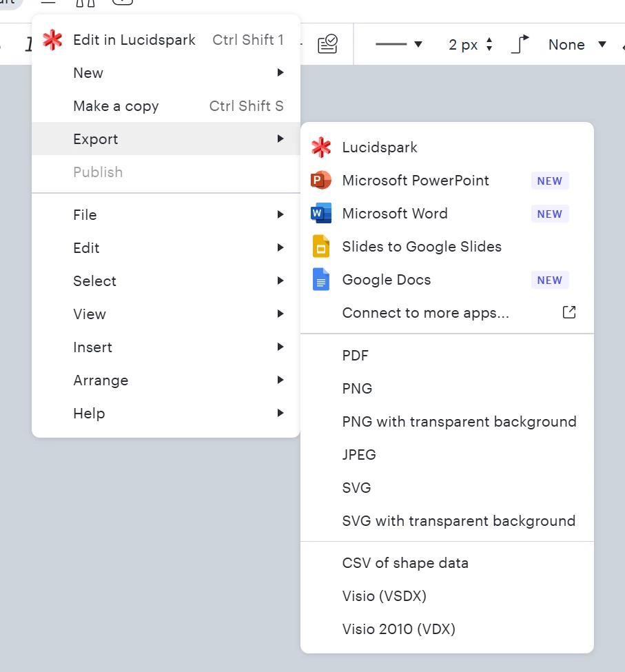Expand the Select submenu arrow
Image resolution: width=625 pixels, height=672 pixels.
pos(280,281)
